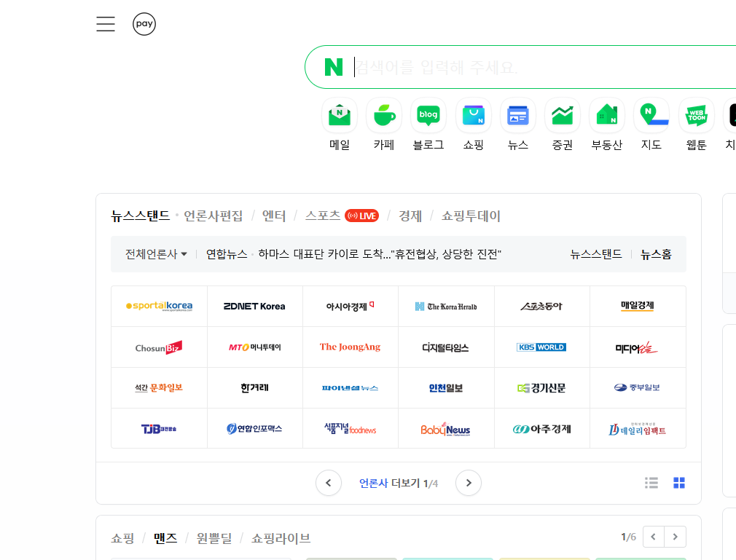Select the 쇼핑투데이 tab
736x560 pixels.
coord(471,216)
